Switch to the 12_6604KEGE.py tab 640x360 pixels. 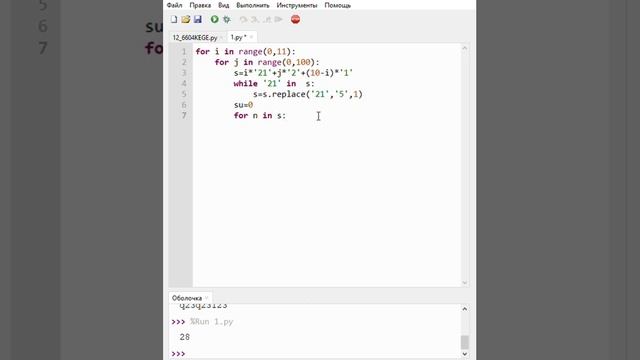(x=195, y=38)
